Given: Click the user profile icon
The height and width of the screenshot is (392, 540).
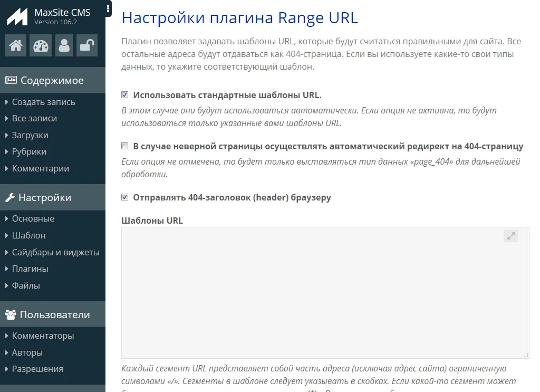Looking at the screenshot, I should coord(64,46).
